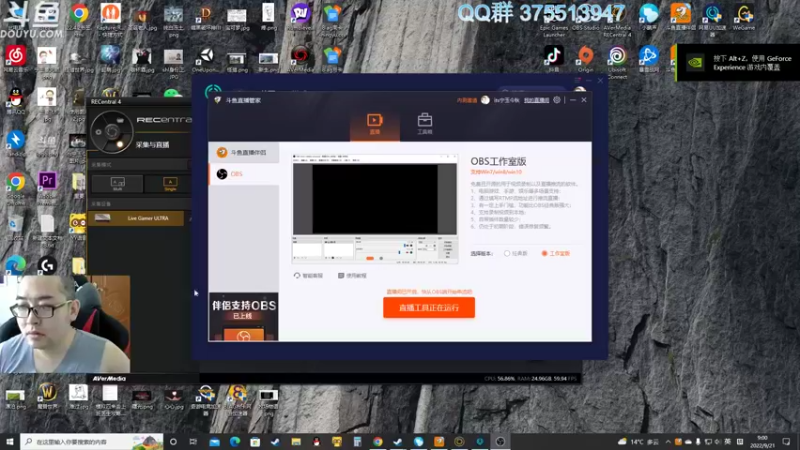Open Task View on the taskbar
Image resolution: width=800 pixels, height=450 pixels.
click(x=193, y=441)
